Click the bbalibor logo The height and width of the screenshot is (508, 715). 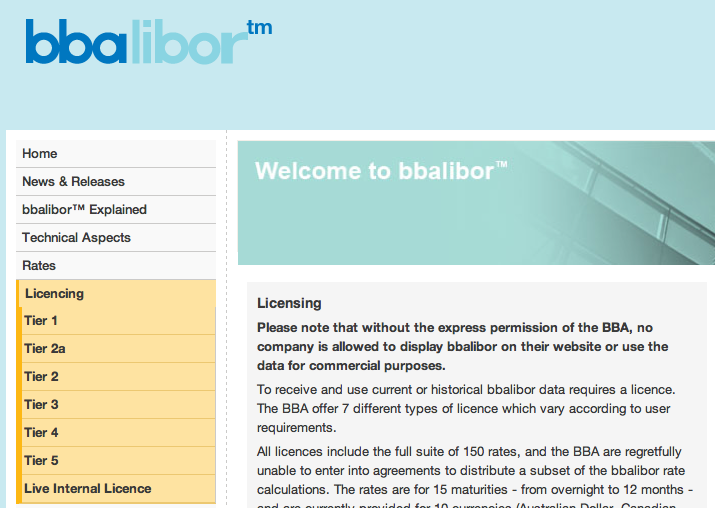tap(149, 41)
